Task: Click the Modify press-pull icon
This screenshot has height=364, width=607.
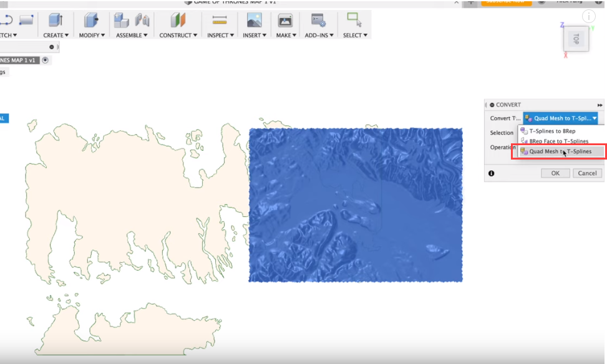Action: pyautogui.click(x=91, y=20)
